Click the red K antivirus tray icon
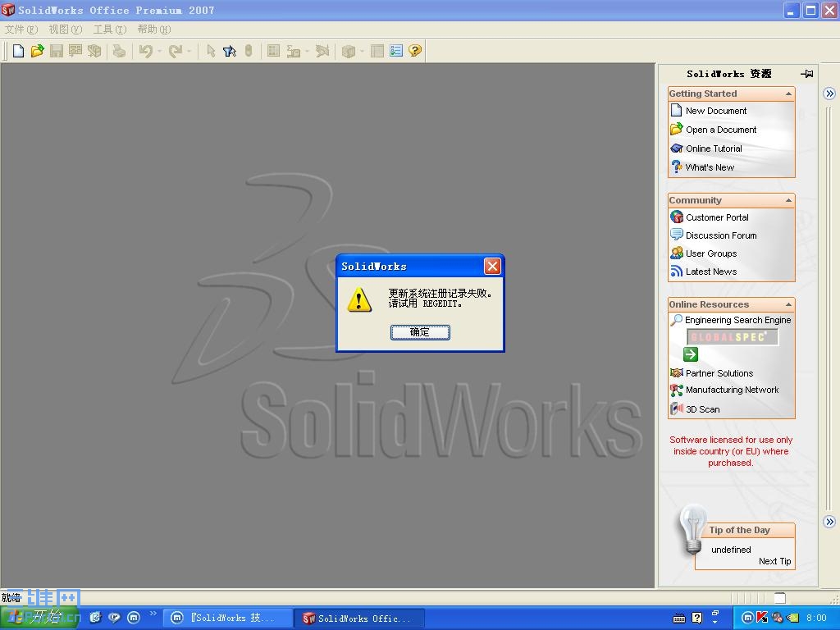The width and height of the screenshot is (840, 630). tap(762, 619)
